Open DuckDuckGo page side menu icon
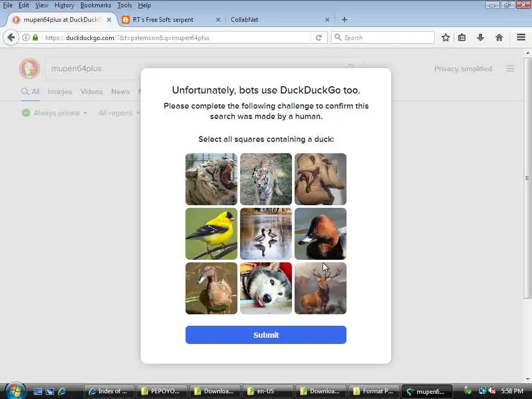Viewport: 532px width, 399px height. tap(510, 69)
